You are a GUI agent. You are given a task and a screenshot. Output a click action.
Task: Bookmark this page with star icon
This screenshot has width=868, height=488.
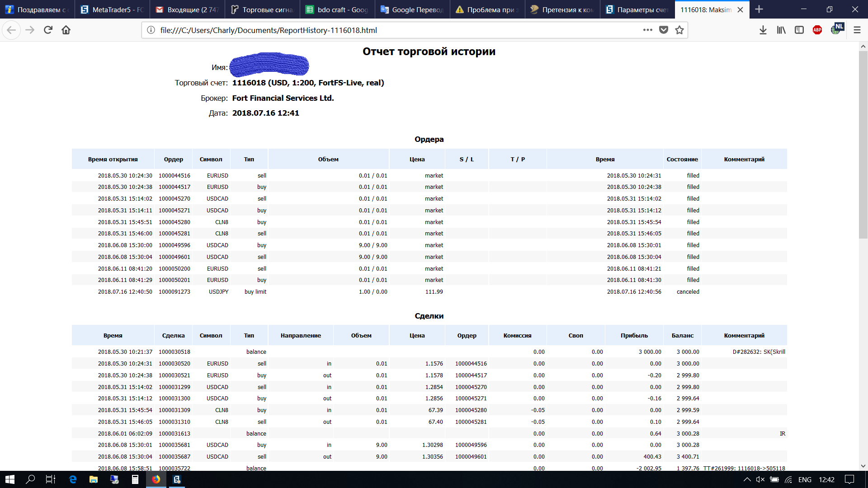pyautogui.click(x=679, y=30)
